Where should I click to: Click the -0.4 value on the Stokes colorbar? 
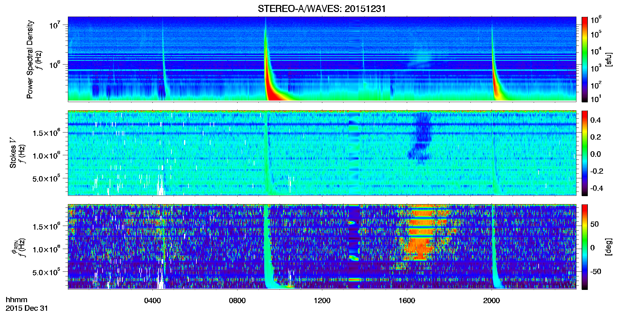click(597, 188)
